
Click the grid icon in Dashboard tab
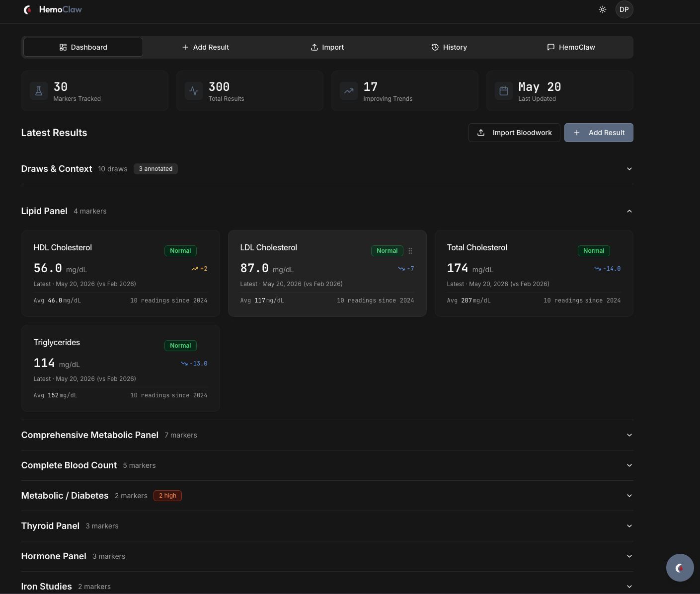click(x=63, y=47)
